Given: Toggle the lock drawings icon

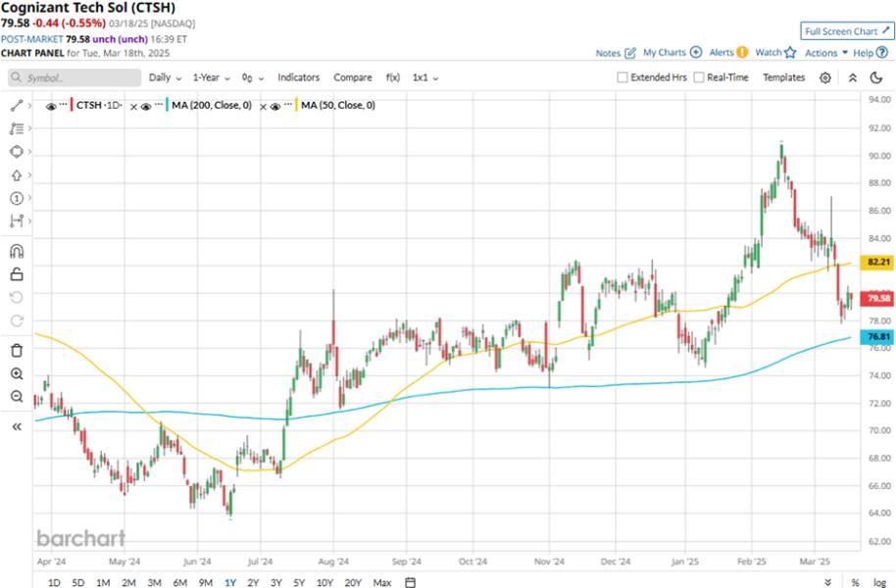Looking at the screenshot, I should tap(17, 274).
